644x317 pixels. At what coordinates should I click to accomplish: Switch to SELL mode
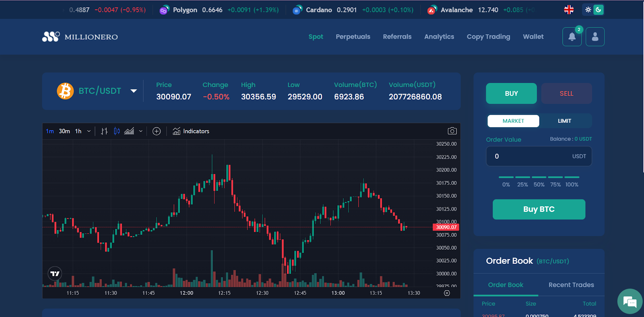(566, 93)
